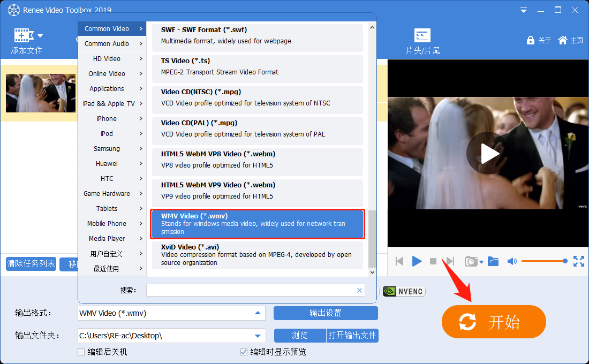This screenshot has height=364, width=589.
Task: Click the format list scroll up arrow
Action: coord(372,27)
